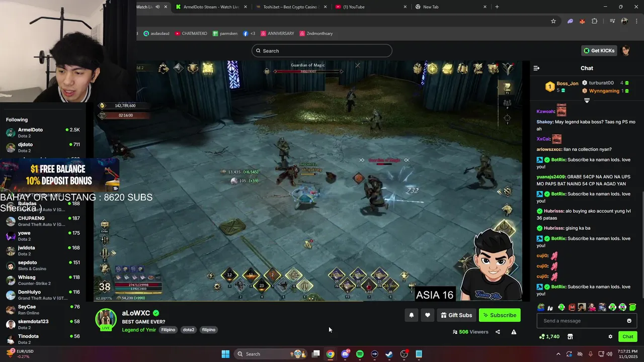644x362 pixels.
Task: Open the emoji picker in message box
Action: click(x=629, y=321)
